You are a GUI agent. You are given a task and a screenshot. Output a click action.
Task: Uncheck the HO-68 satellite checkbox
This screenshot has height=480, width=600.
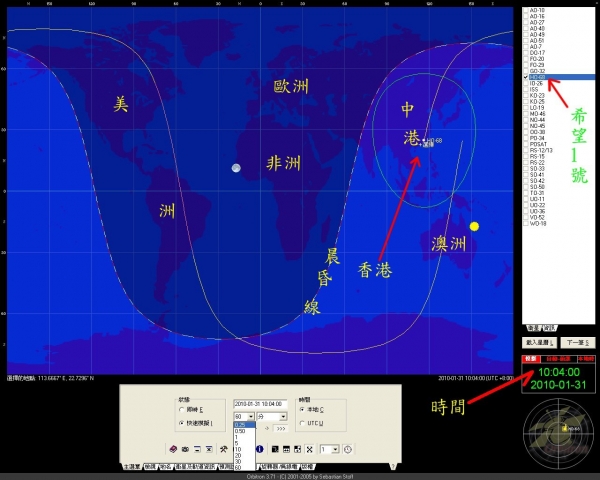(x=526, y=77)
